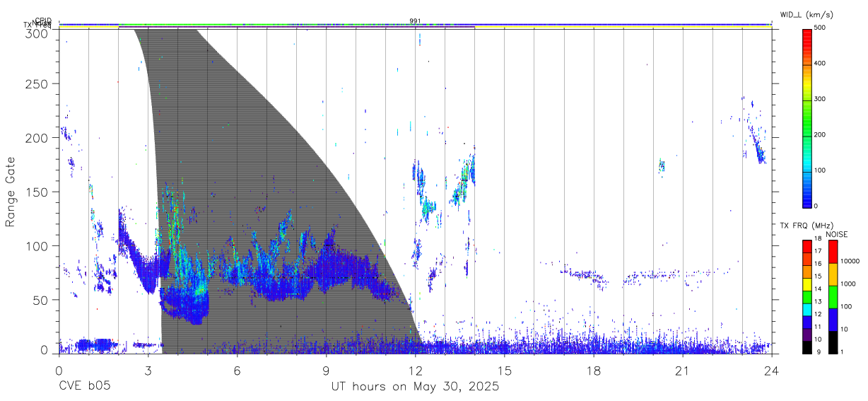Select the 500 tick on width colorbar
The height and width of the screenshot is (401, 868).
click(820, 28)
